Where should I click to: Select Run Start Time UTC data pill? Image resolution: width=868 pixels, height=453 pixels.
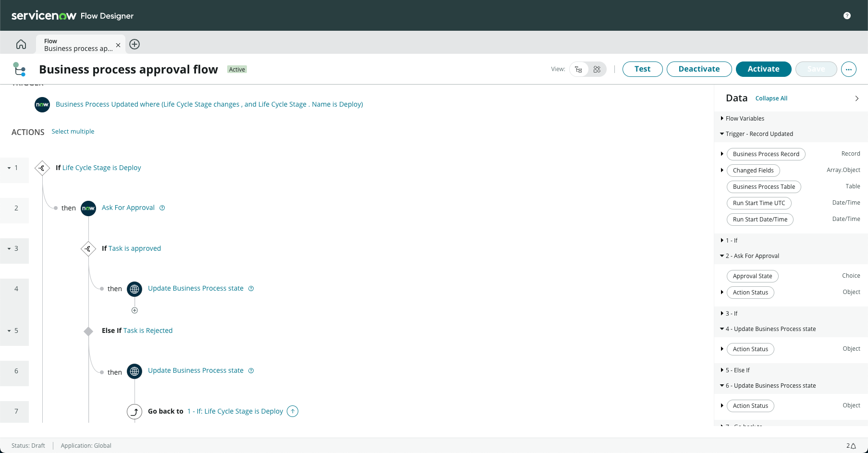point(759,203)
